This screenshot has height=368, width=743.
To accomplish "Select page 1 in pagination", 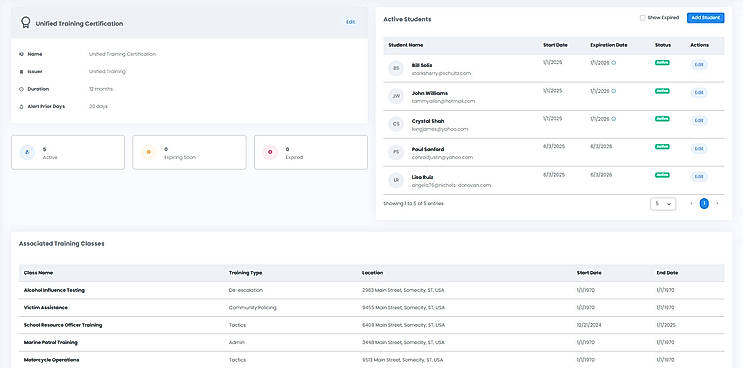I will (x=704, y=204).
